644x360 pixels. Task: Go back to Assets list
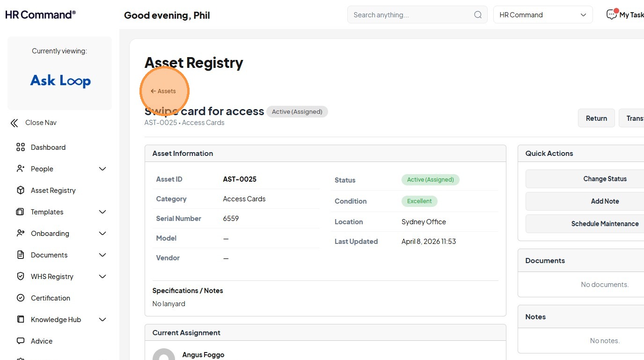[163, 91]
